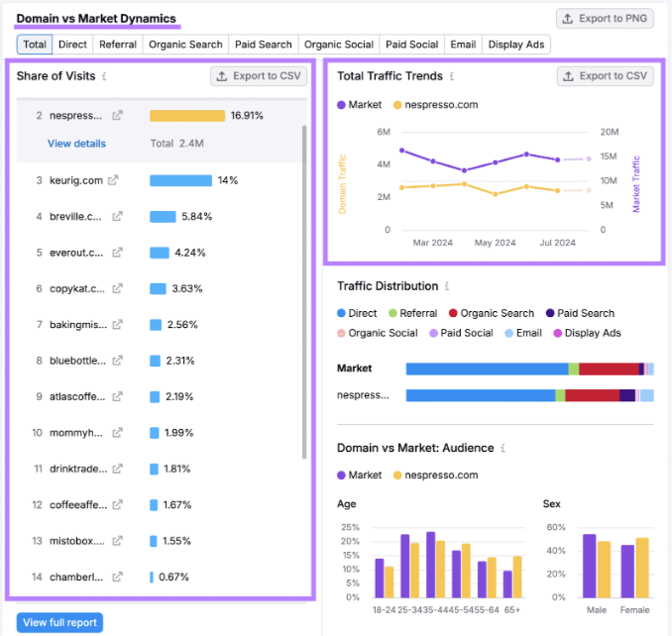Image resolution: width=672 pixels, height=636 pixels.
Task: Click info icon next to Share of Visits
Action: [x=104, y=76]
